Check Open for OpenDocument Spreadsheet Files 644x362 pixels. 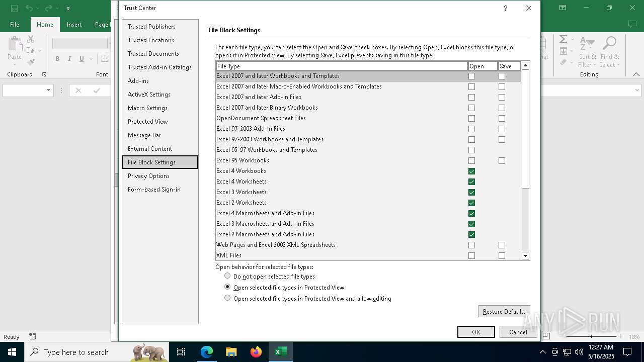pos(471,118)
